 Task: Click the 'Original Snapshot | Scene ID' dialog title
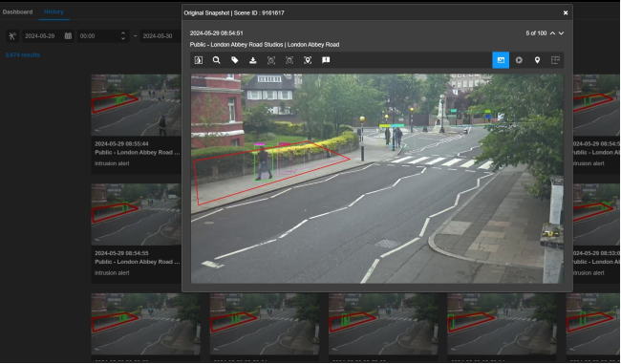[234, 13]
